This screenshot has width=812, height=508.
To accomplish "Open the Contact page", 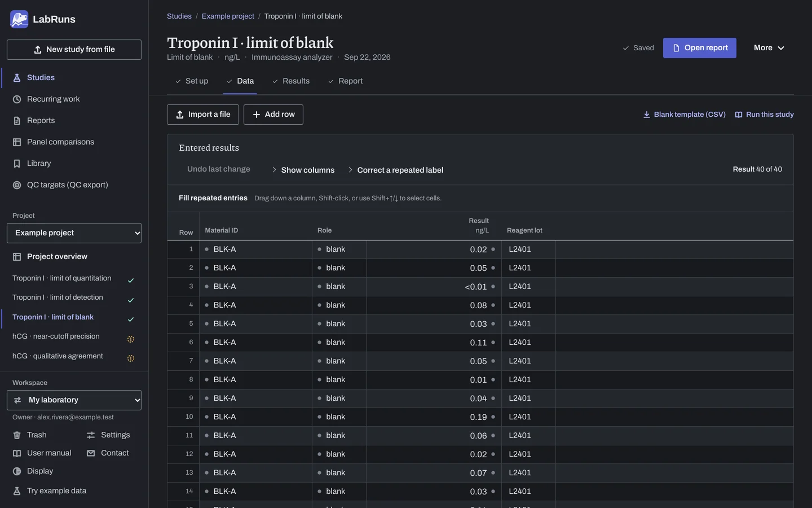I will click(108, 453).
